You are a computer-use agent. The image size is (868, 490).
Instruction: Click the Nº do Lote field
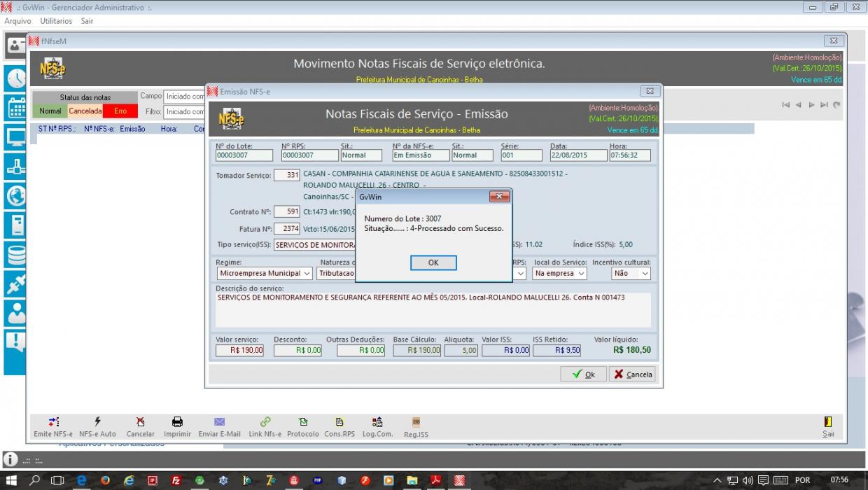click(246, 155)
